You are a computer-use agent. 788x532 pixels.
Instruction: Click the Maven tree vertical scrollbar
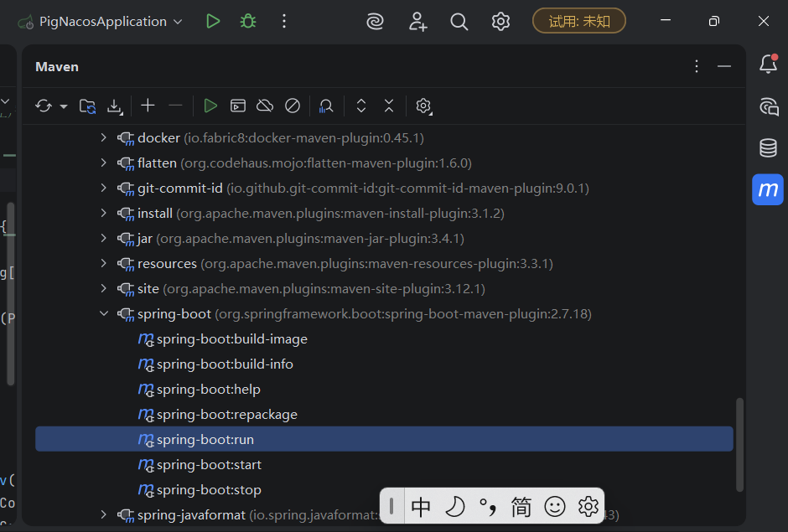[x=739, y=445]
